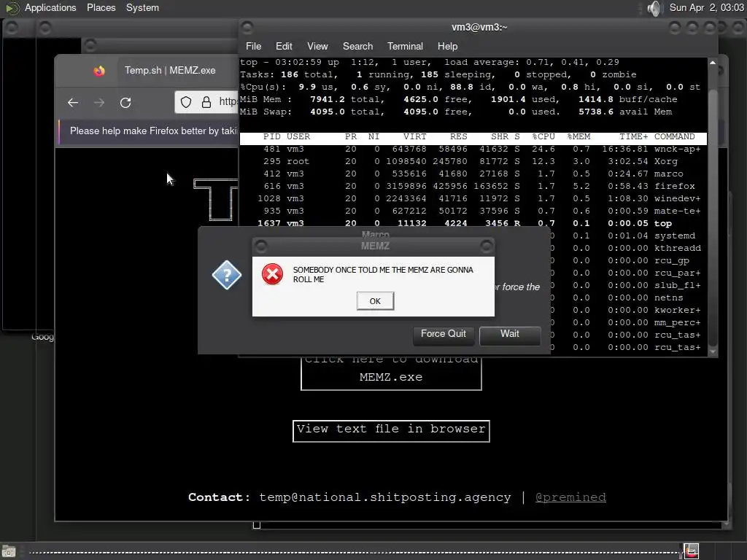Click the top panel MATE logo icon
Screen dimensions: 747x560
(12, 8)
